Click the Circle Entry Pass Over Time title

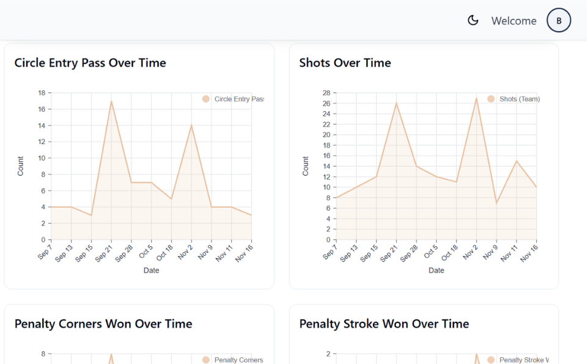click(90, 62)
